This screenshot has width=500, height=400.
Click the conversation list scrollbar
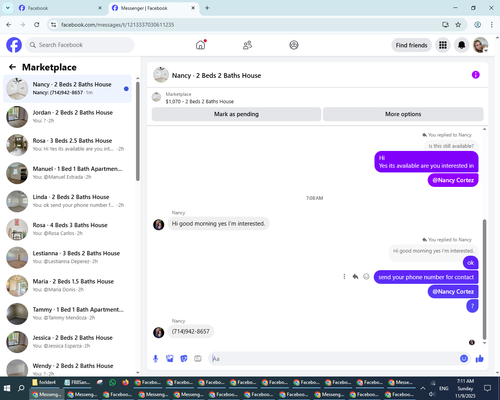tap(138, 132)
